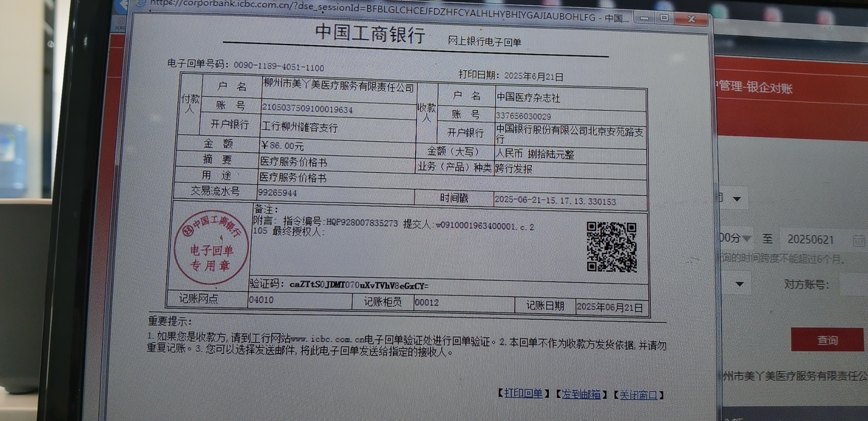Click the 发到邮箱 send to mailbox link

[x=581, y=394]
